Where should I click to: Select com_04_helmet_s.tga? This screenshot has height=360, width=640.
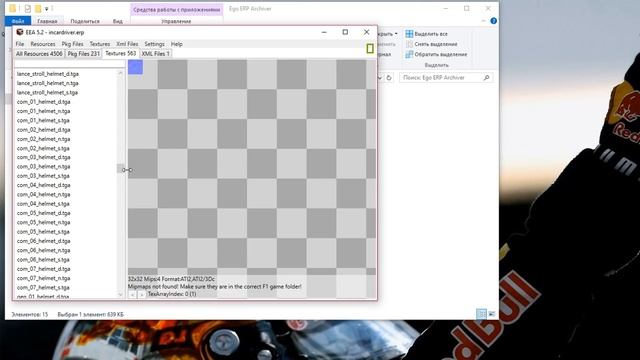click(43, 204)
